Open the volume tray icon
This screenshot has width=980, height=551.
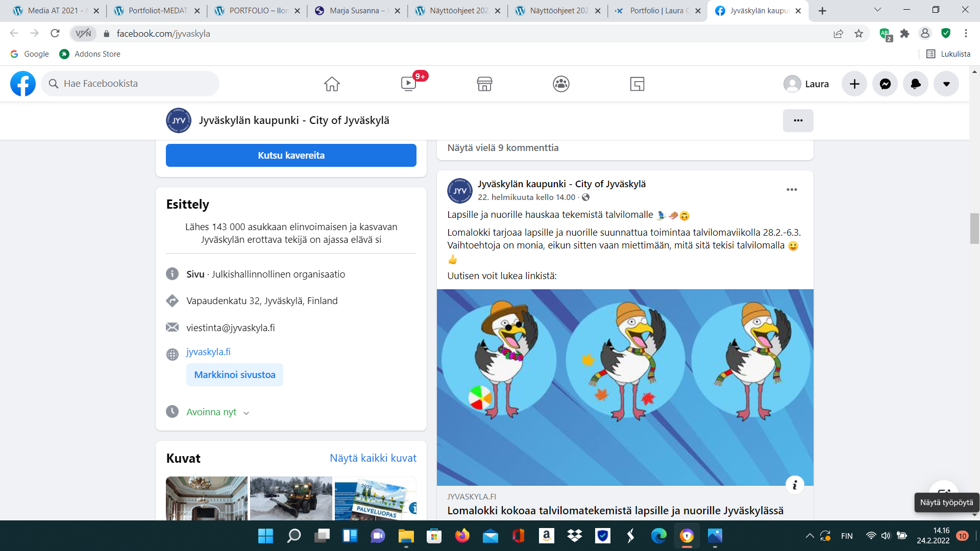point(886,536)
